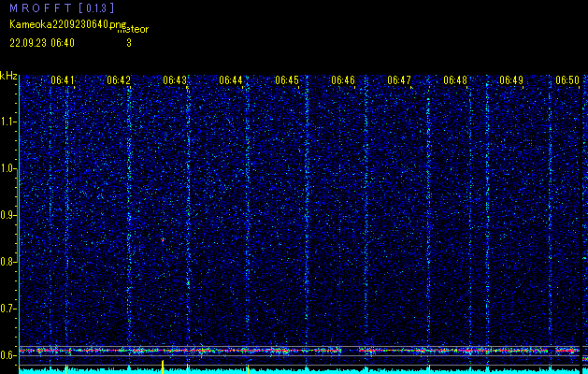Click the 06:45 time label
This screenshot has height=374, width=588.
(287, 80)
